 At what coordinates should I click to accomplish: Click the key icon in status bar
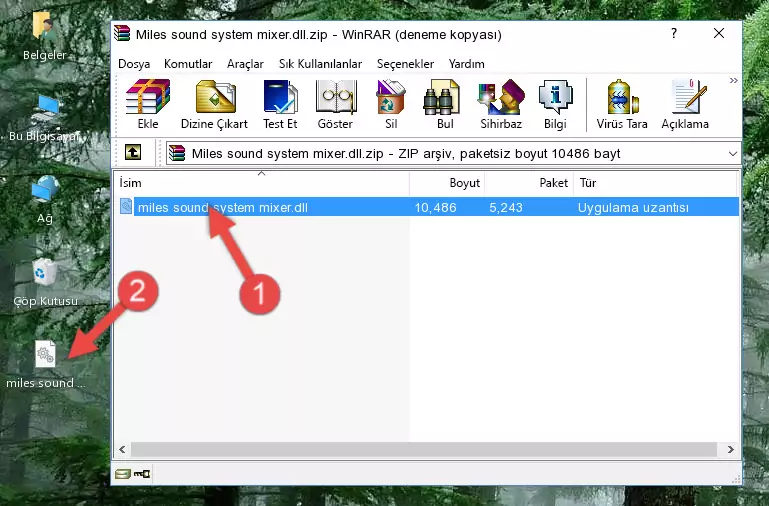pyautogui.click(x=142, y=474)
